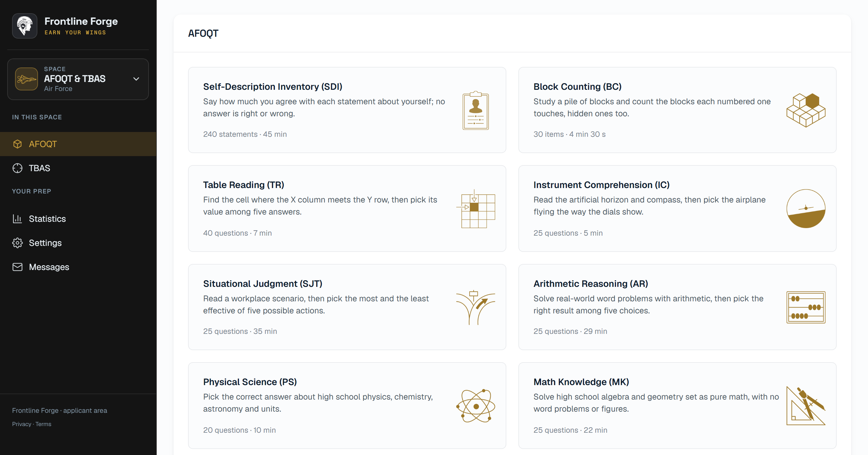
Task: Click '25 questions · 22 min' text
Action: point(571,430)
